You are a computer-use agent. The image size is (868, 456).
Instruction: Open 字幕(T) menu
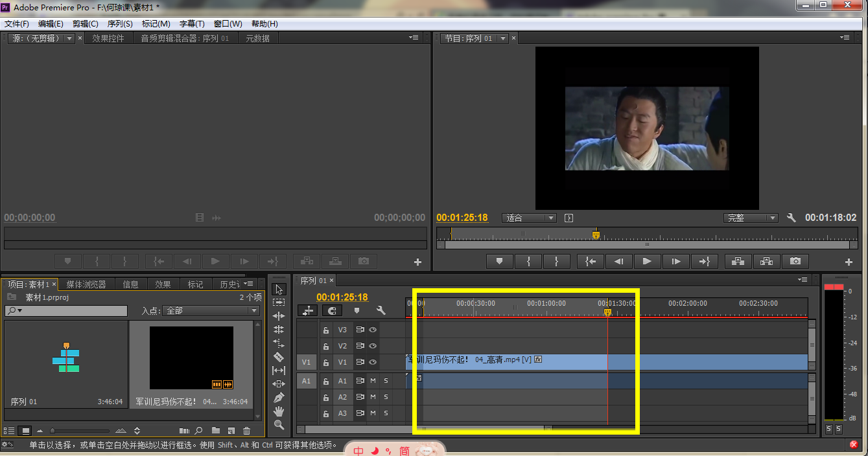click(192, 24)
